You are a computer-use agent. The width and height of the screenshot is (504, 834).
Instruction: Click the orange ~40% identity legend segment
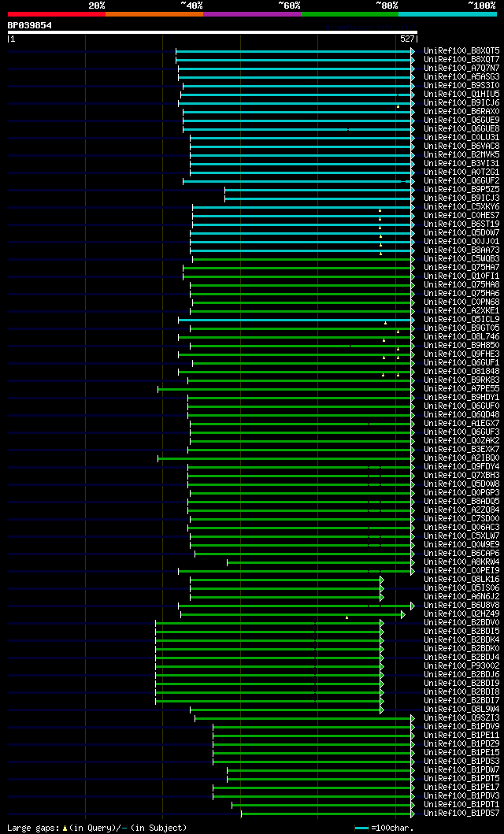(x=154, y=13)
